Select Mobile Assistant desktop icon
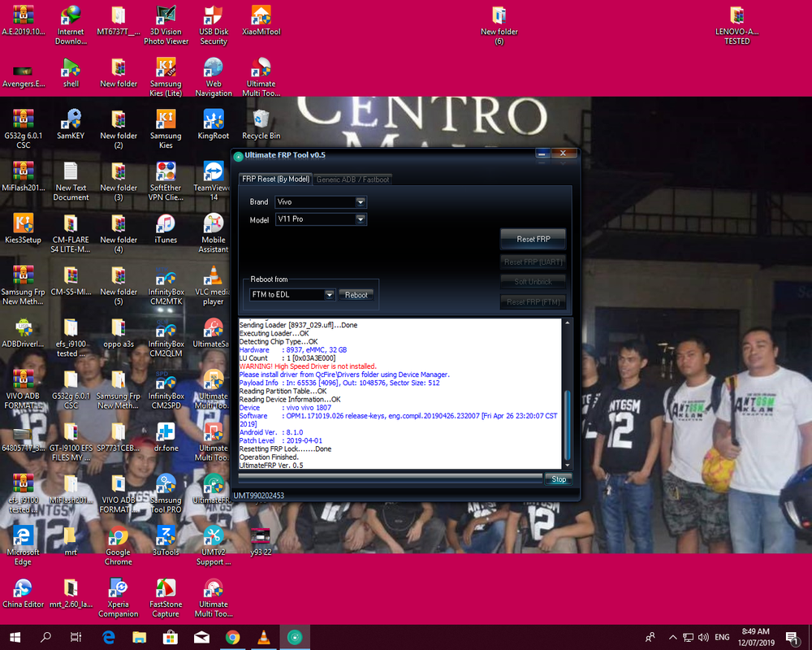812x650 pixels. [214, 233]
